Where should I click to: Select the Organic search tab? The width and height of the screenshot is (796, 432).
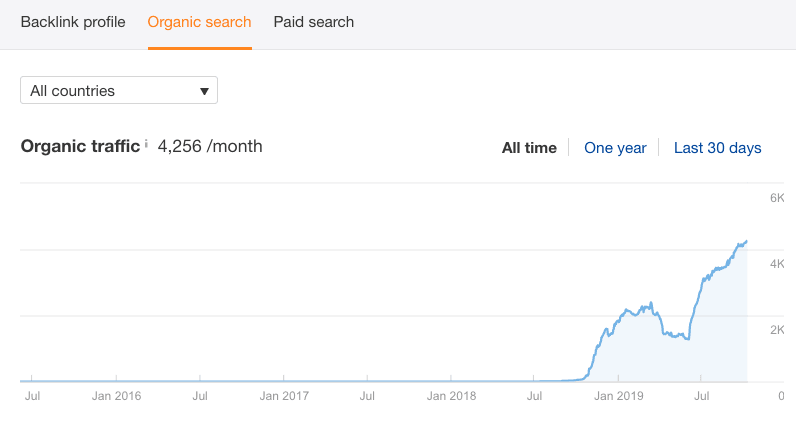(x=199, y=22)
